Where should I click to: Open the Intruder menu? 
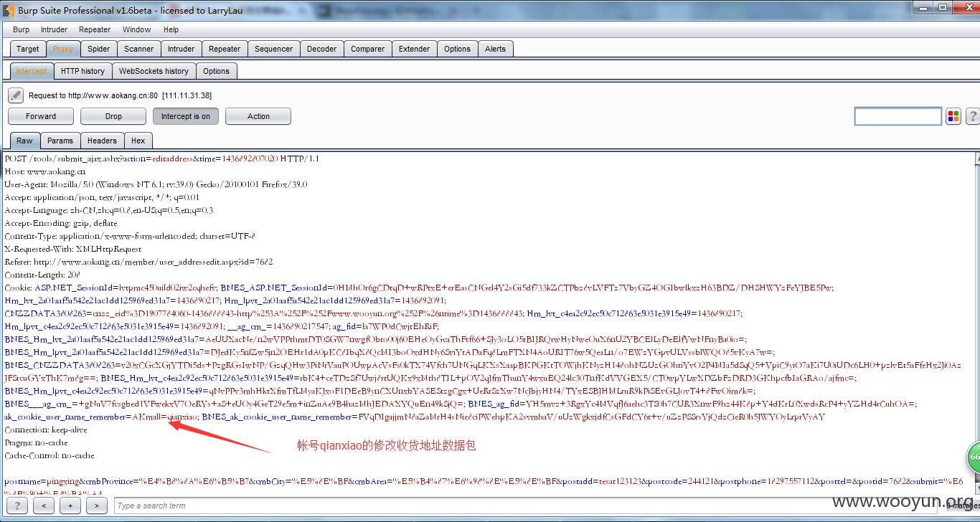(x=54, y=29)
